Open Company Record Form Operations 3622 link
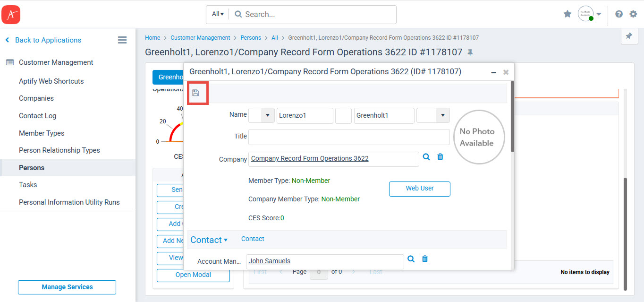 tap(310, 158)
